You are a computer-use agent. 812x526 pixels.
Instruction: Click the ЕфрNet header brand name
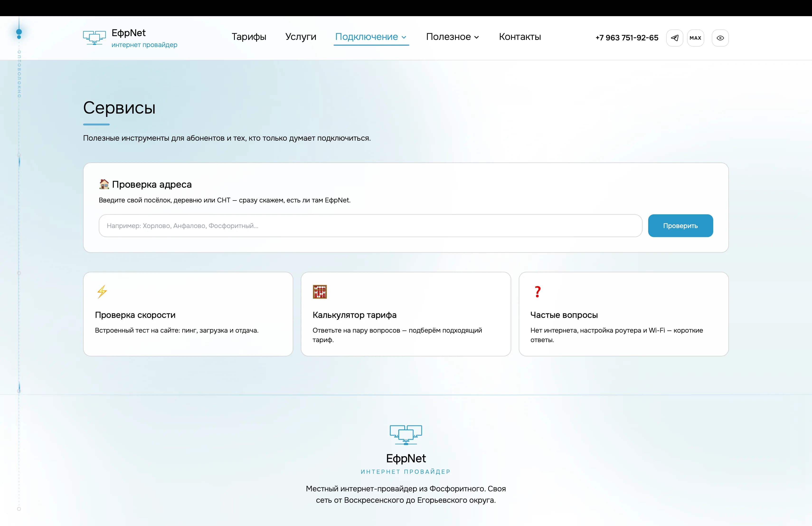tap(129, 33)
